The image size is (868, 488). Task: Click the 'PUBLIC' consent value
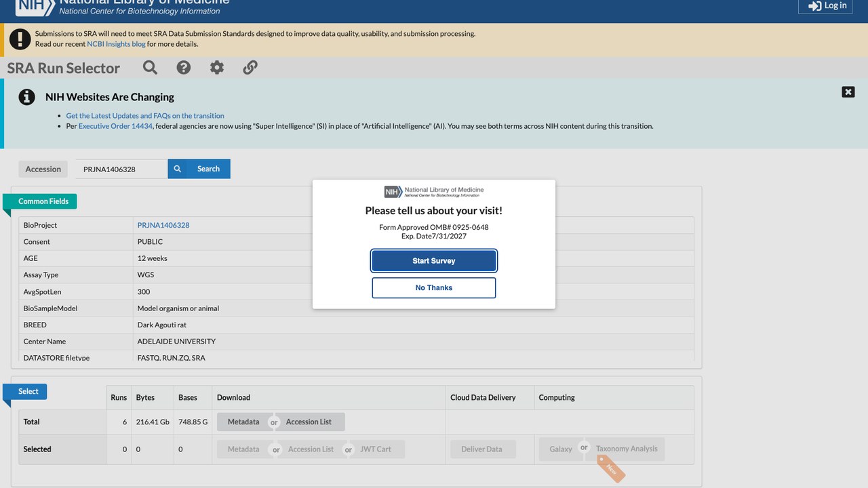coord(151,241)
